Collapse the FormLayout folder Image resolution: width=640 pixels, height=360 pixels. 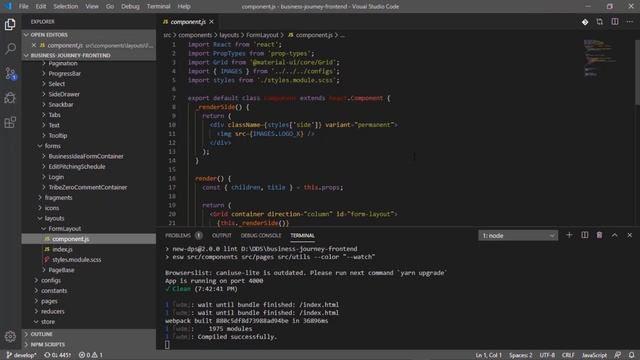[64, 229]
